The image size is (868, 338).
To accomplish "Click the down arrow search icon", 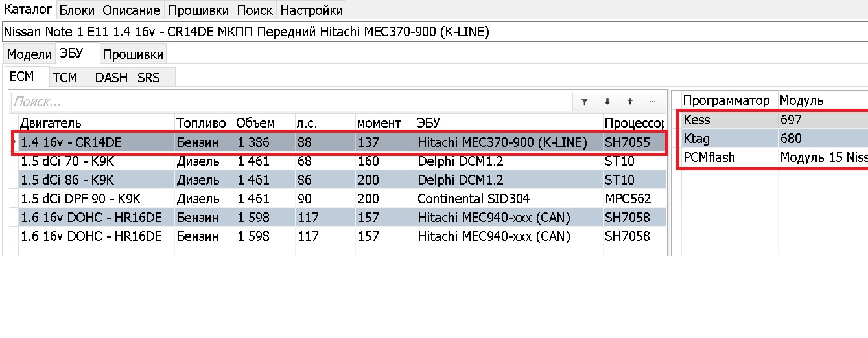I will tap(607, 102).
